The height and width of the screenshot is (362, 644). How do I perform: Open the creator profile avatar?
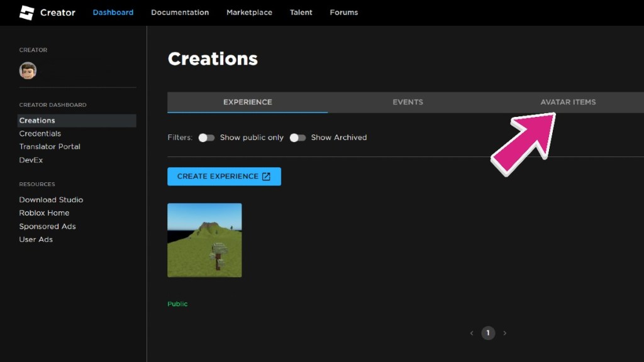[x=28, y=70]
